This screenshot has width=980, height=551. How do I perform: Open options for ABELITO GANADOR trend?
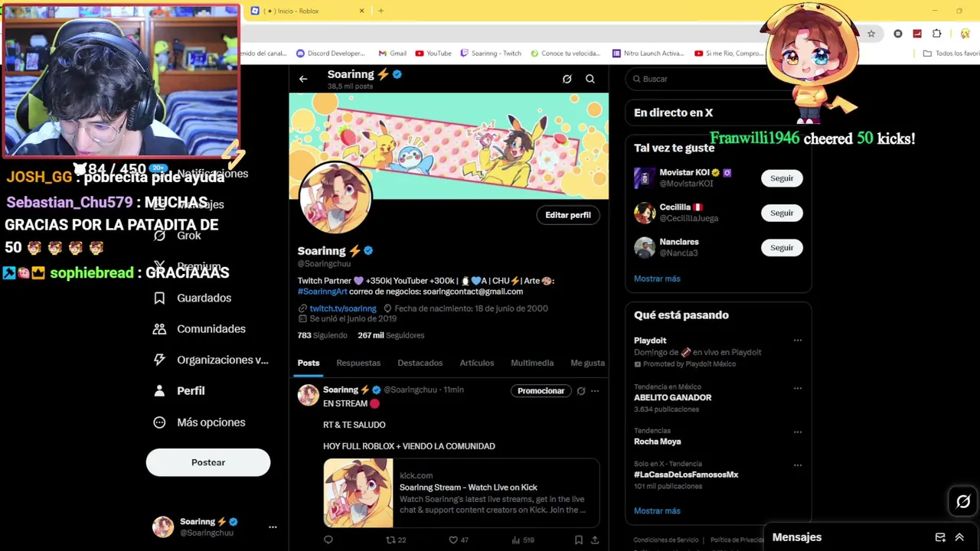click(x=798, y=388)
